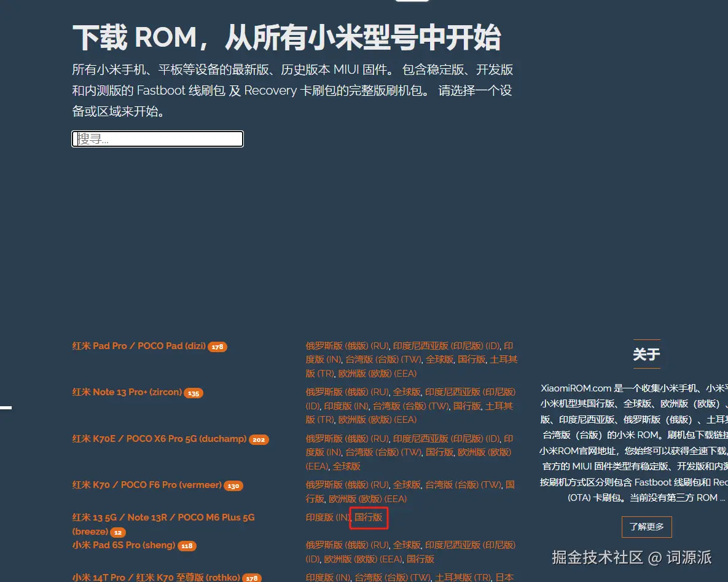728x582 pixels.
Task: Open 小米 14T Pro / 红米 K70 至尊版 (rothko)
Action: pos(156,577)
